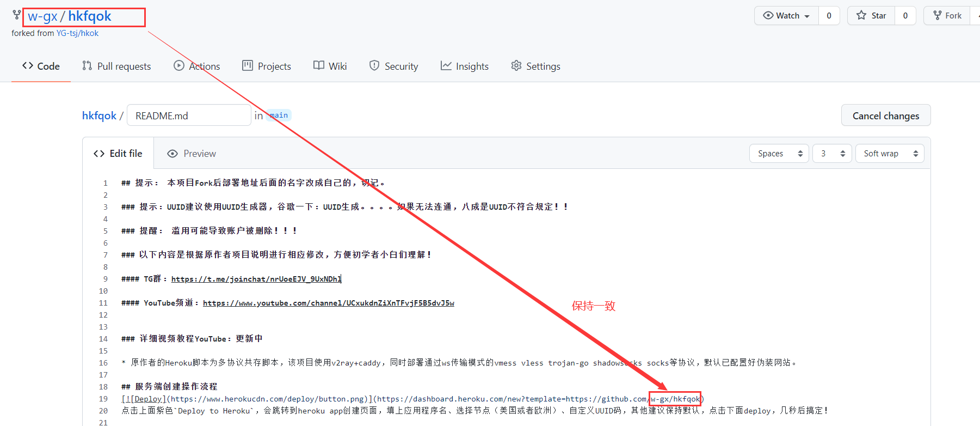Click line 18 server creation heading
The image size is (980, 426).
(169, 387)
